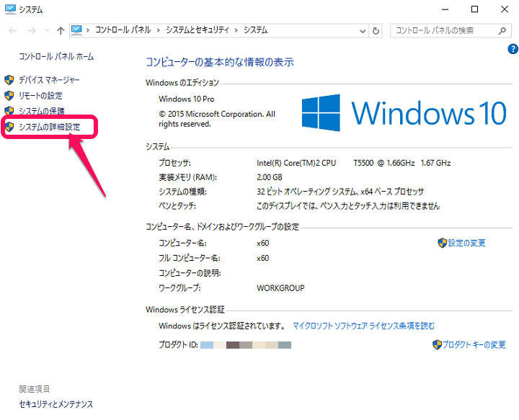
Task: Select the Windows 10 Pro text
Action: (187, 99)
